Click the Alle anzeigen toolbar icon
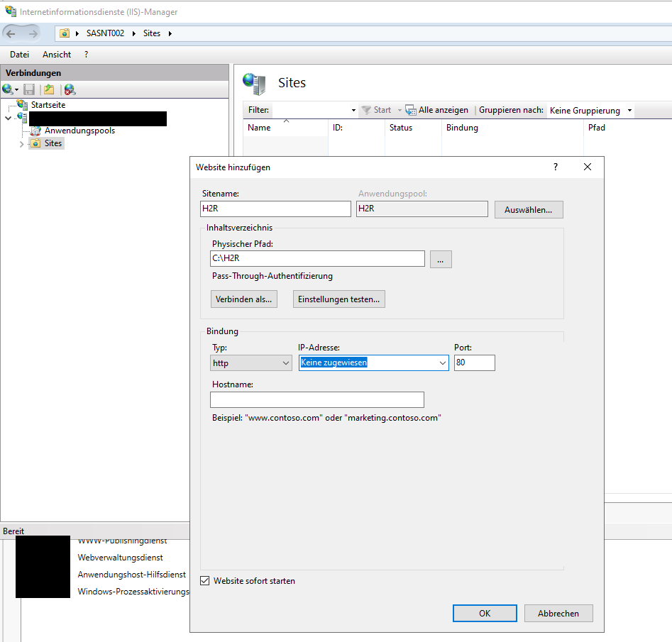The image size is (672, 642). [x=410, y=110]
